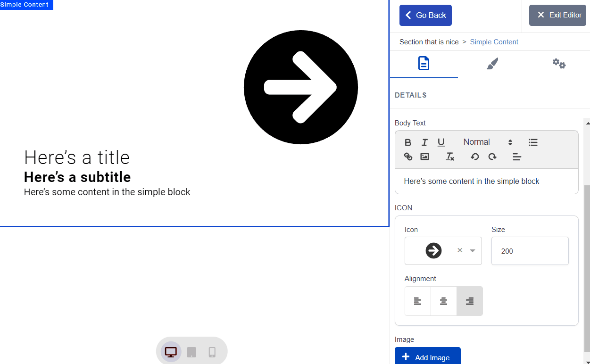
Task: Redo edit in Body Text toolbar
Action: (492, 157)
